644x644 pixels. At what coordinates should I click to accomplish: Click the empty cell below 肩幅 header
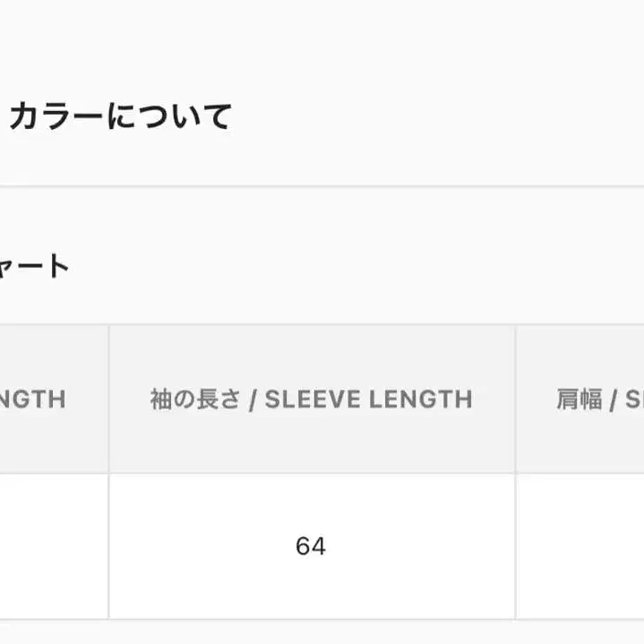[x=580, y=546]
